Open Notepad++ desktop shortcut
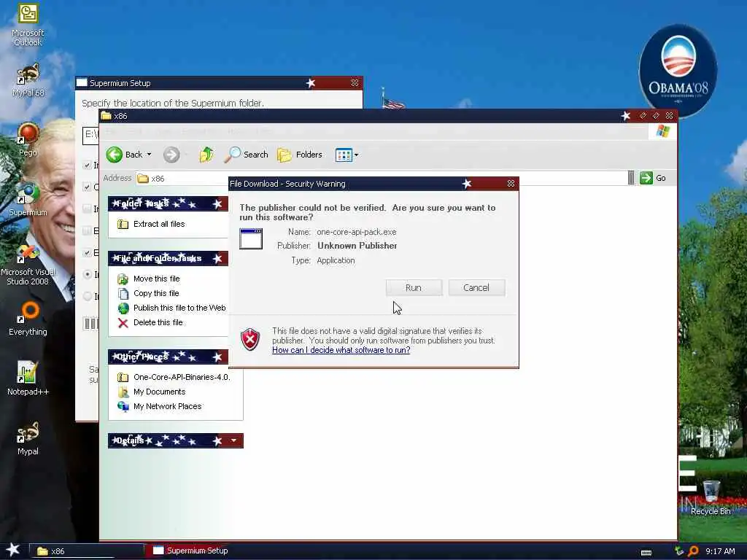The width and height of the screenshot is (747, 560). pos(28,378)
